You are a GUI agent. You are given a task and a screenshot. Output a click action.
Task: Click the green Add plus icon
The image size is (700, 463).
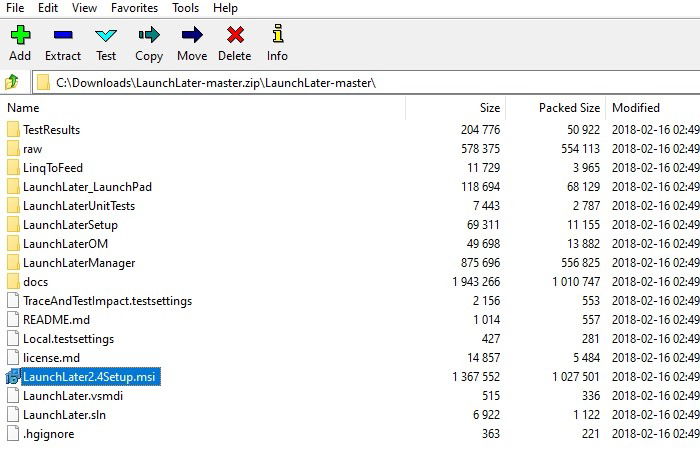[20, 35]
